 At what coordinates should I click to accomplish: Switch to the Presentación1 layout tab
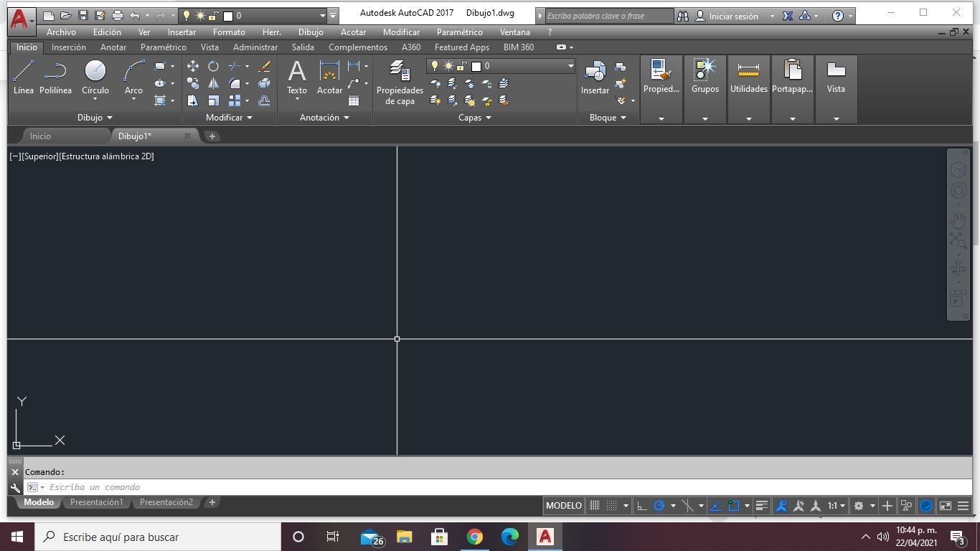pos(97,502)
